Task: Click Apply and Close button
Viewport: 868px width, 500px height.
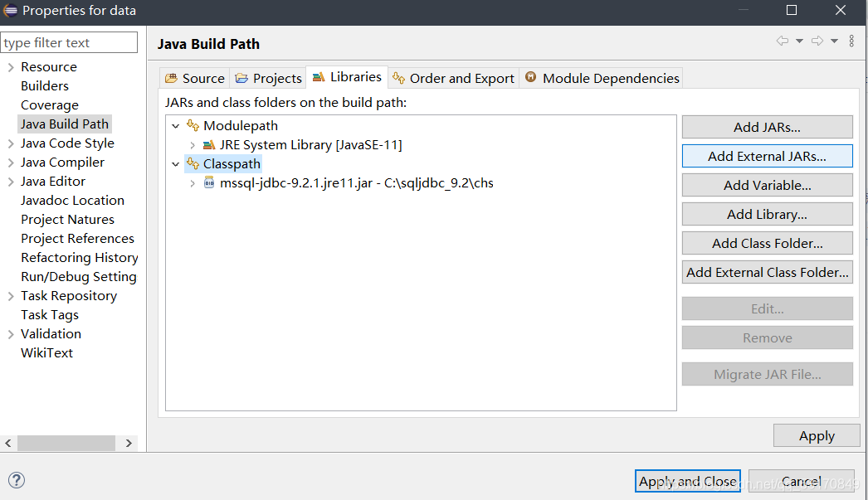Action: click(688, 481)
